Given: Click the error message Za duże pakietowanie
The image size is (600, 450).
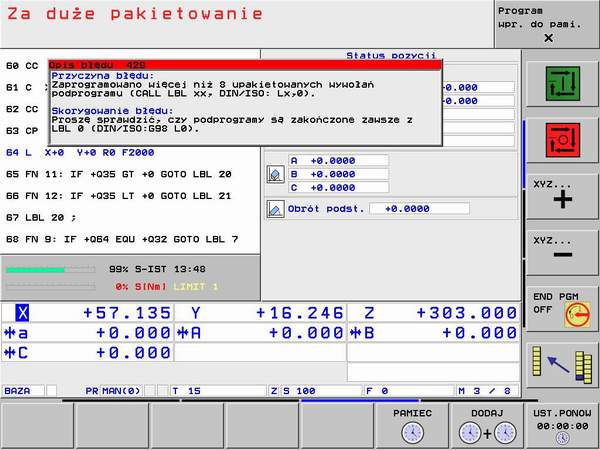Looking at the screenshot, I should click(135, 14).
